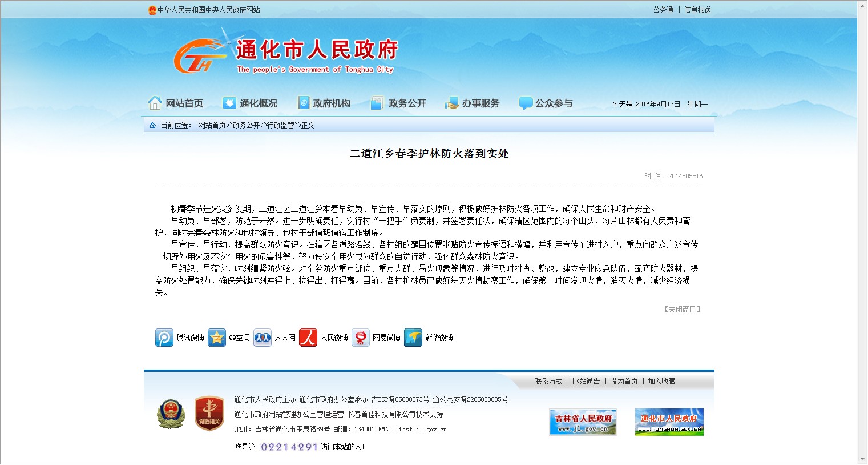
Task: Open the 网站首页 navigation menu item
Action: coord(176,103)
